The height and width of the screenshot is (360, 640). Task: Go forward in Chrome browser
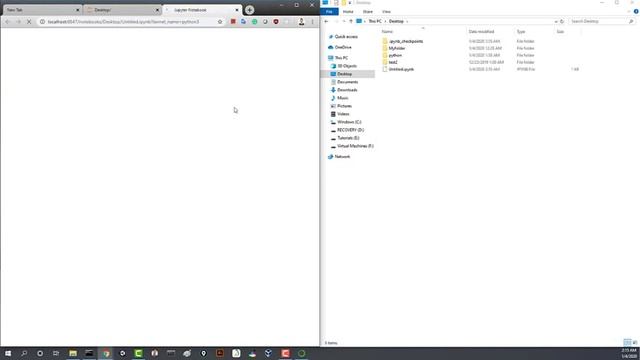(x=18, y=22)
